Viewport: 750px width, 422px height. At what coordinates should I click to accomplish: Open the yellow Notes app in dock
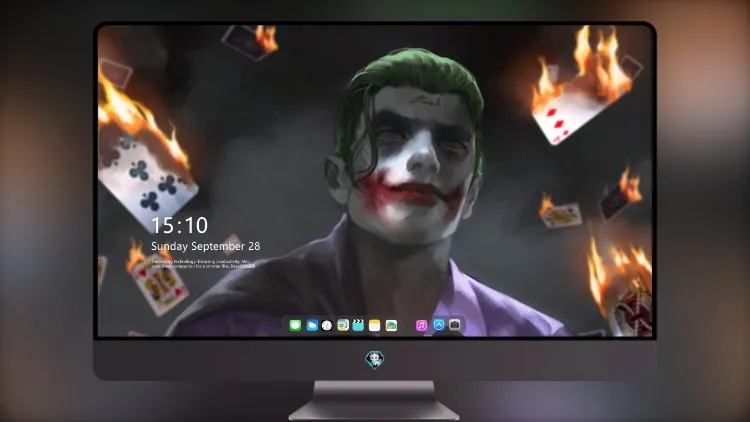375,325
